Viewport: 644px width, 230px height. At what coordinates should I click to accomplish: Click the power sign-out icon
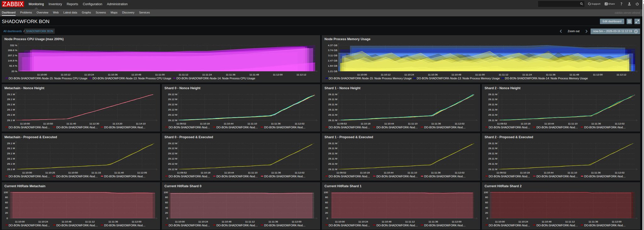click(x=637, y=4)
